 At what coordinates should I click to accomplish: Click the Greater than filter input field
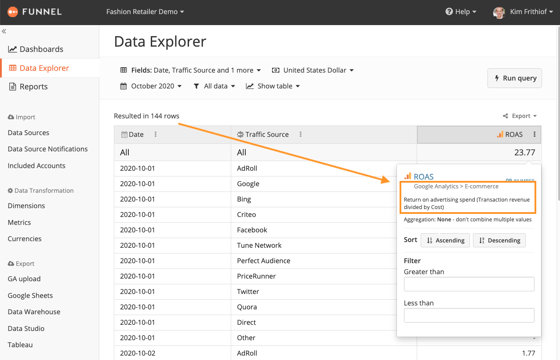click(469, 284)
